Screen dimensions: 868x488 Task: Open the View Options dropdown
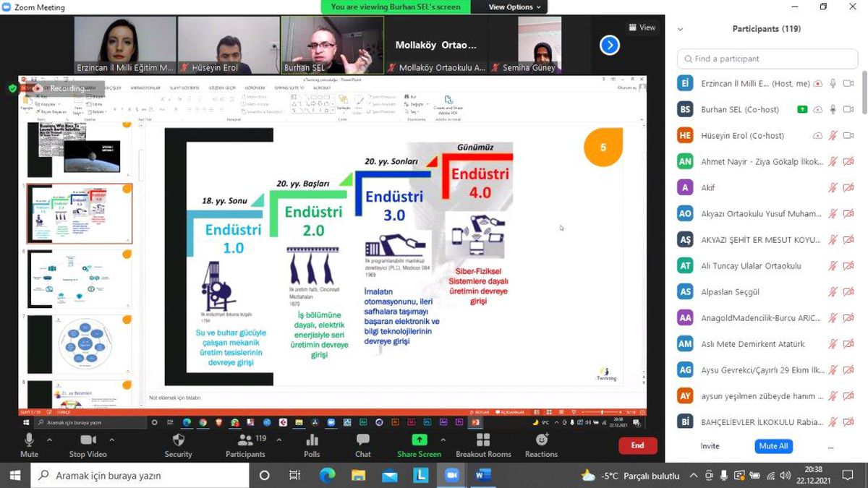(x=514, y=7)
